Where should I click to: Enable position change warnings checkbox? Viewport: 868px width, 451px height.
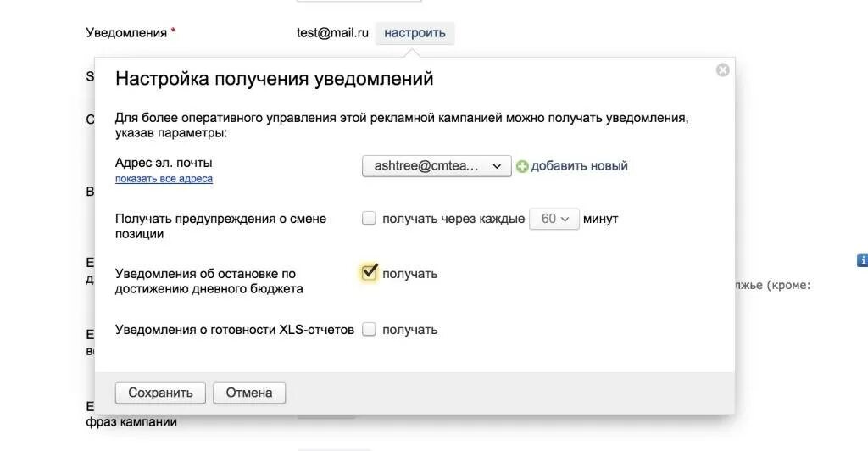pyautogui.click(x=369, y=219)
